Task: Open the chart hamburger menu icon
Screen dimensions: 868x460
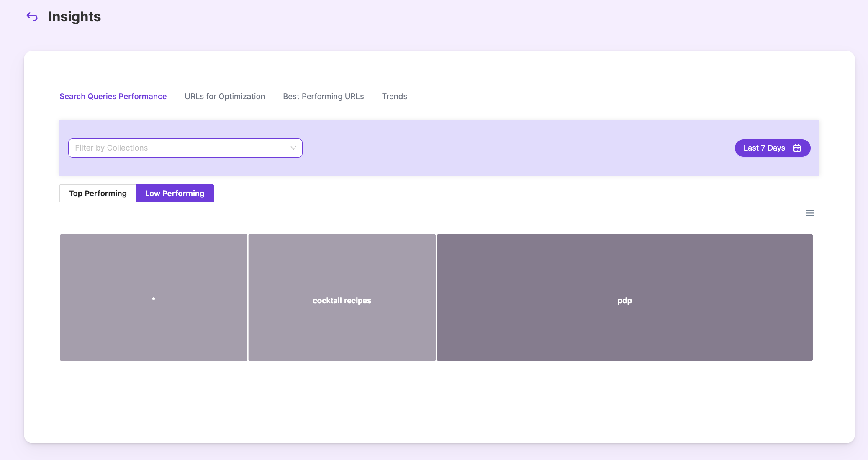Action: coord(810,213)
